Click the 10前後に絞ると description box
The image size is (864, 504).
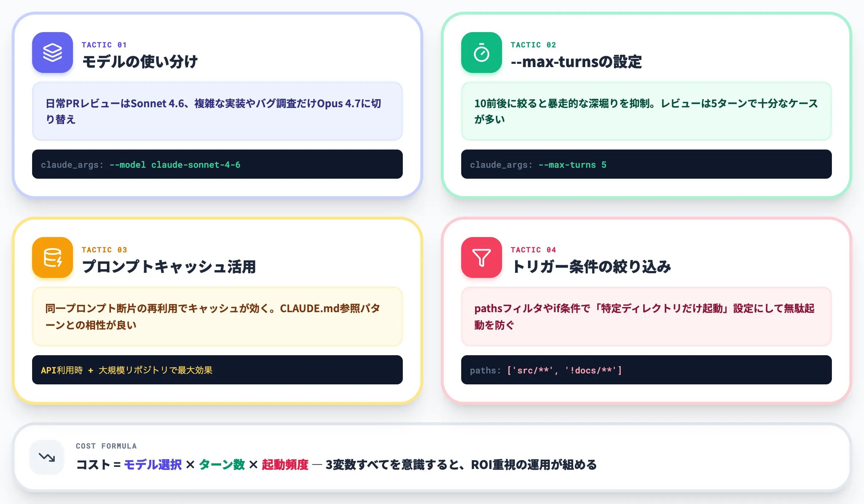(647, 111)
